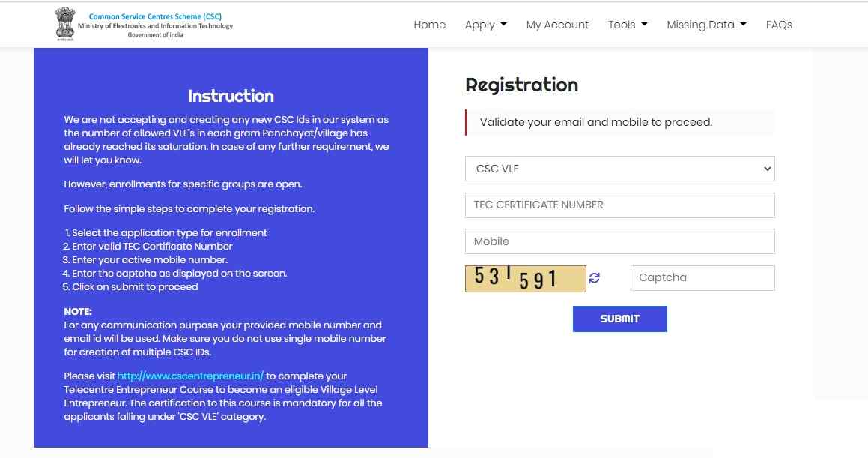Click inside the Captcha entry box
868x458 pixels.
[701, 277]
